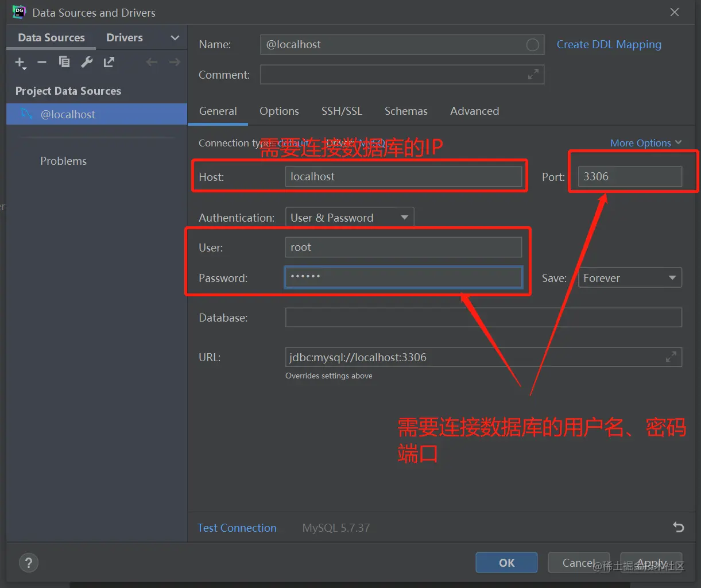The width and height of the screenshot is (701, 588).
Task: Open the General tab
Action: pyautogui.click(x=218, y=111)
